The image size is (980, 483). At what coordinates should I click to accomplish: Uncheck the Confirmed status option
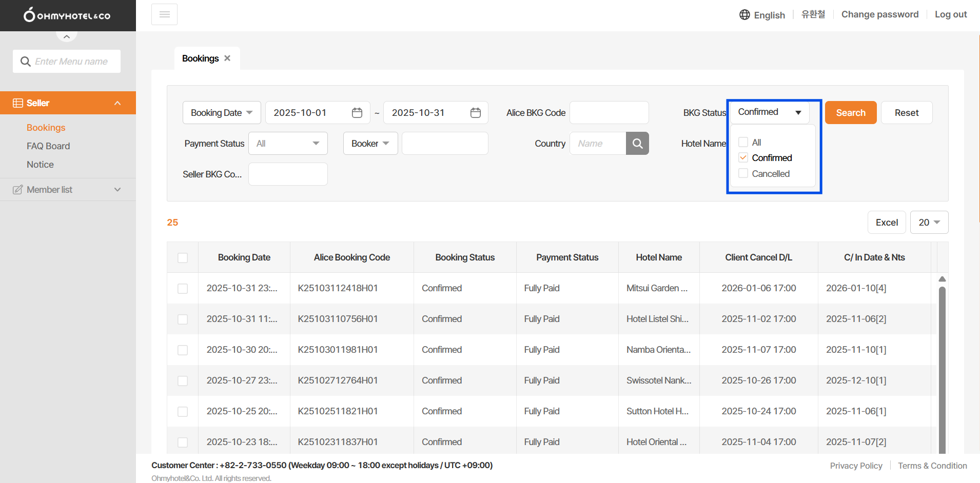[743, 158]
